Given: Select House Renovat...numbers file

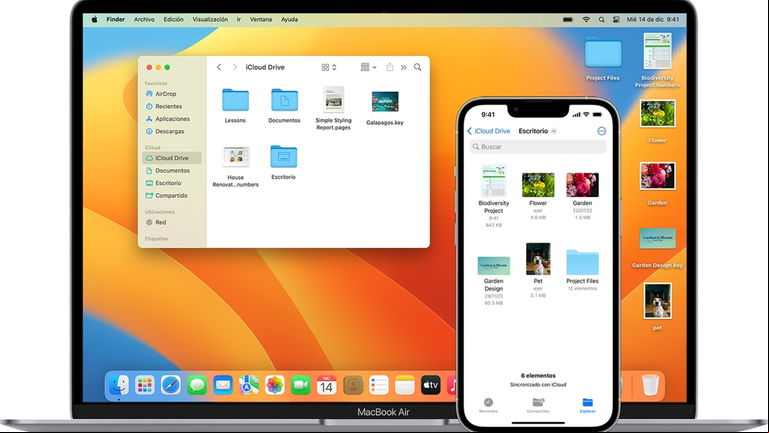Looking at the screenshot, I should click(235, 166).
